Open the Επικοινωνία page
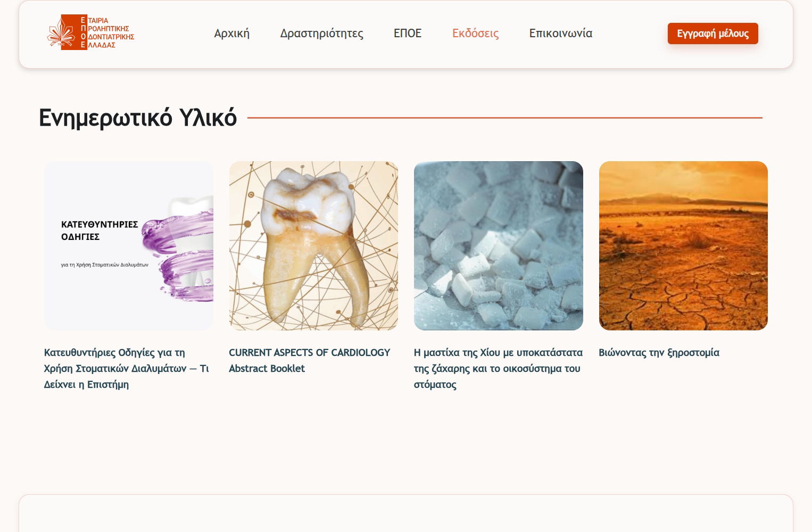The height and width of the screenshot is (532, 812). coord(560,33)
